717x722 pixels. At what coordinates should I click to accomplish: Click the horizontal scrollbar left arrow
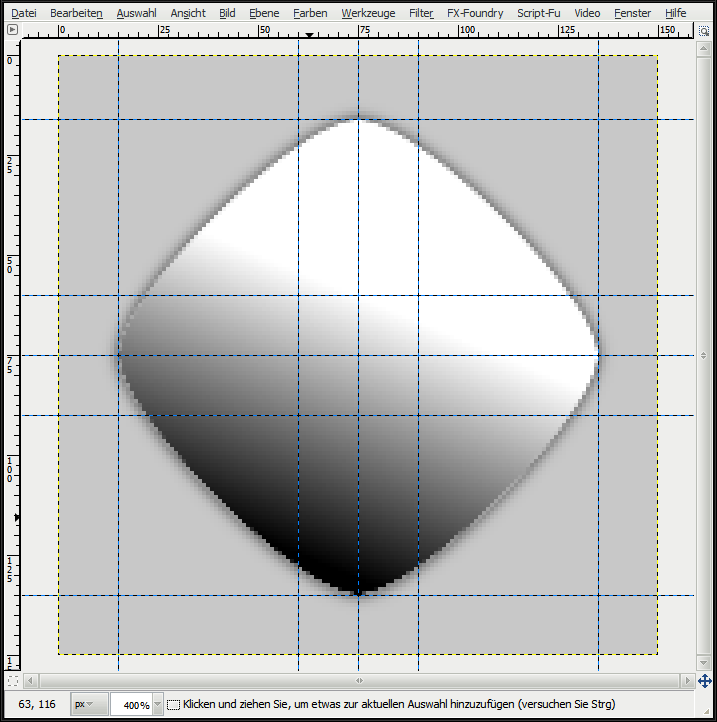[30, 680]
